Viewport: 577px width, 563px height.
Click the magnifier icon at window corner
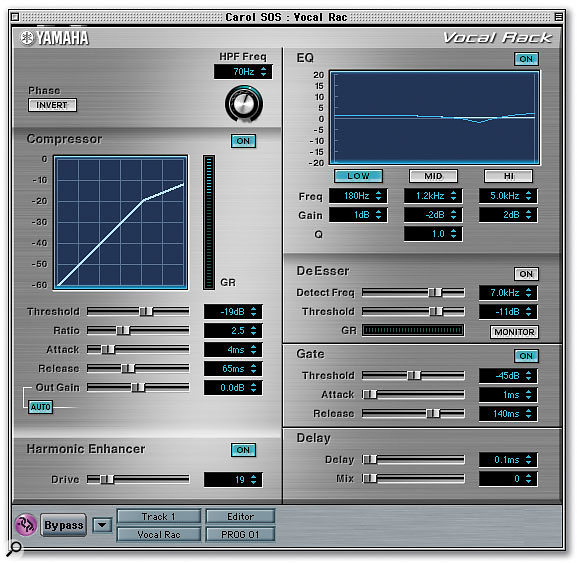[x=14, y=548]
